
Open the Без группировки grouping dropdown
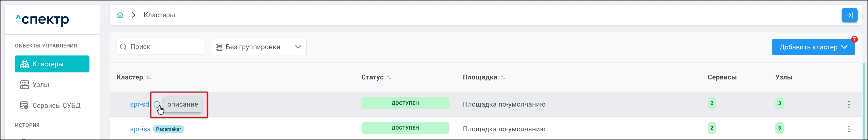pos(259,47)
